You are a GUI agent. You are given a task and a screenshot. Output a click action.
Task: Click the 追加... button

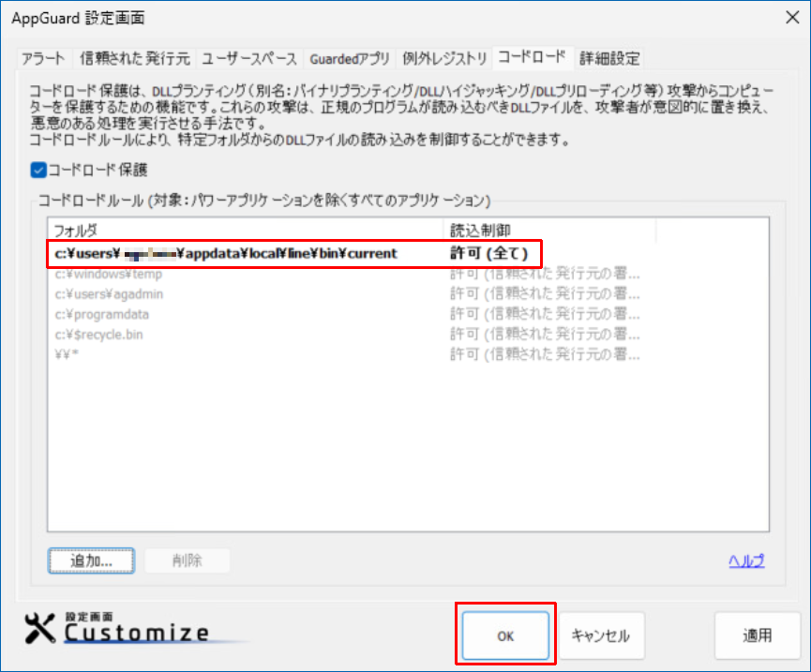tap(91, 560)
